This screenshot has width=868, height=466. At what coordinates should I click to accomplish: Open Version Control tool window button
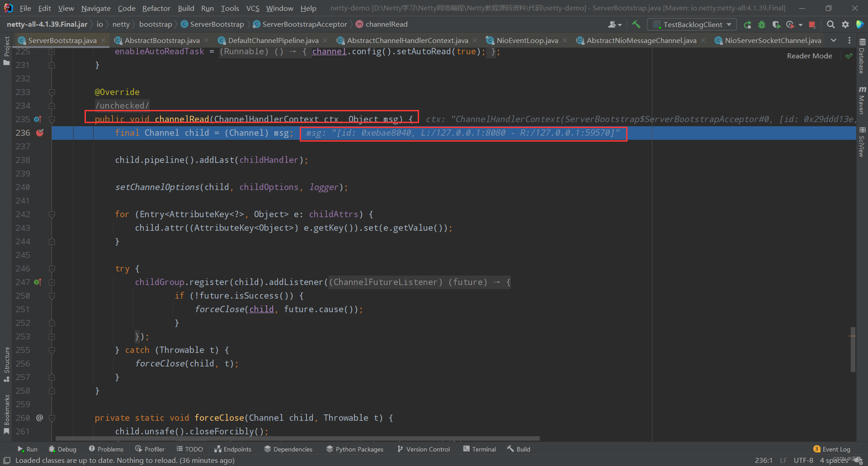point(424,449)
